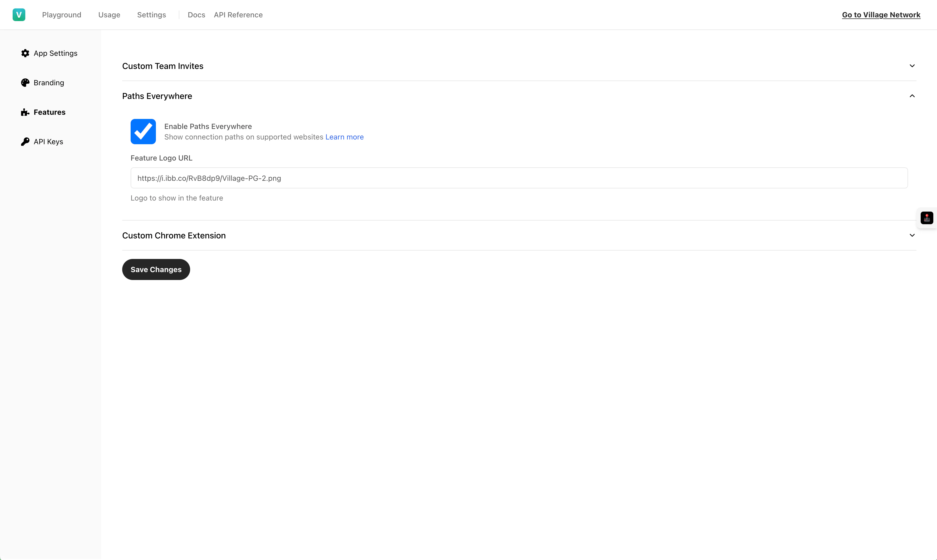937x560 pixels.
Task: Click the Branding palette icon
Action: (25, 83)
